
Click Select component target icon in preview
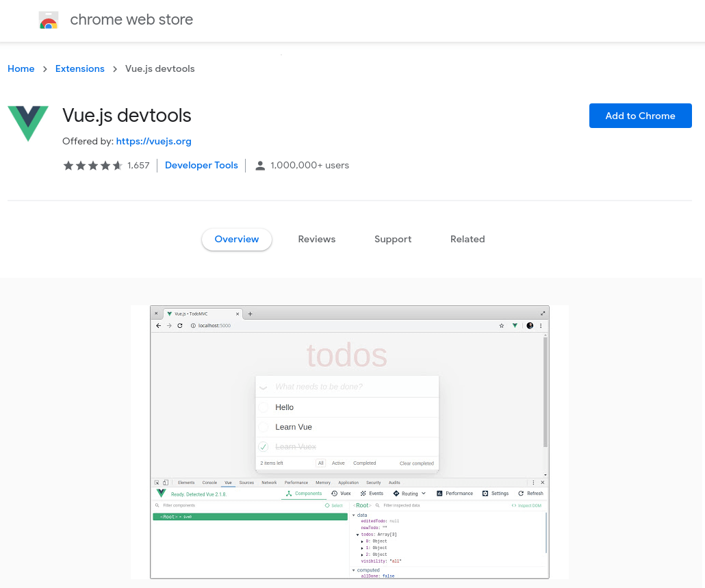327,505
